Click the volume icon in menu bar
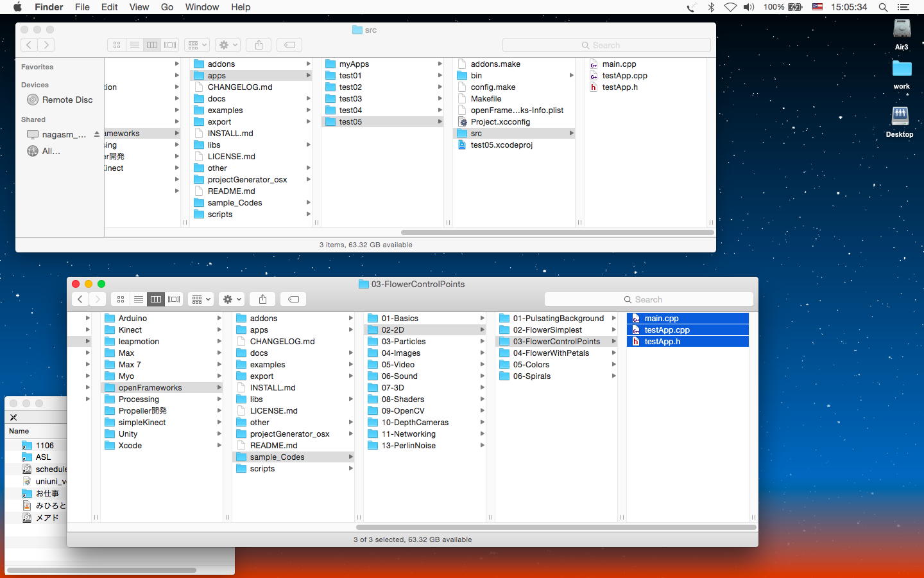The image size is (924, 578). click(x=749, y=7)
